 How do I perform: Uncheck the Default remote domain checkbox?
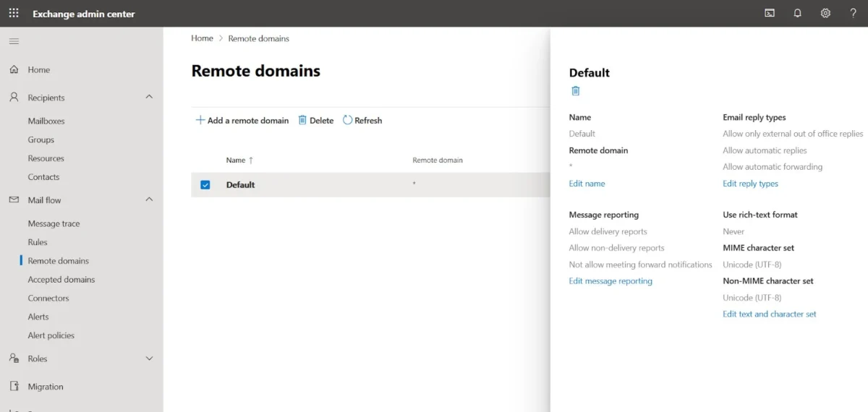(205, 185)
